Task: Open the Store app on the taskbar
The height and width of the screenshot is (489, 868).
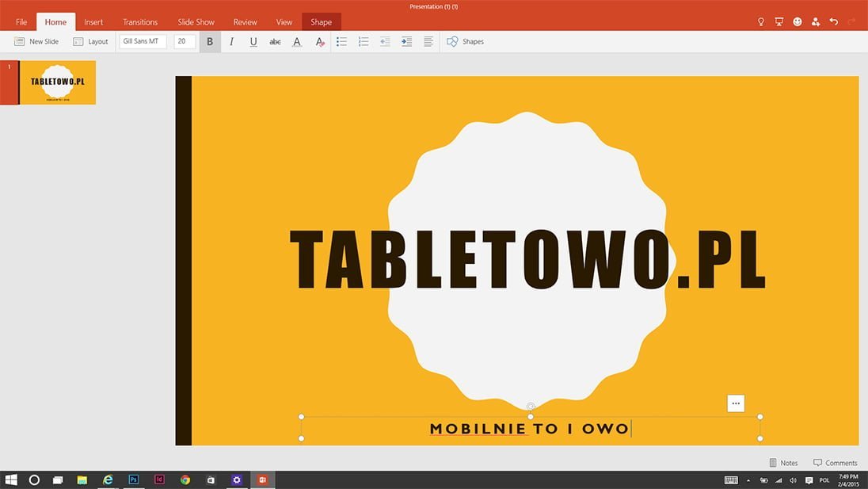Action: pos(211,480)
